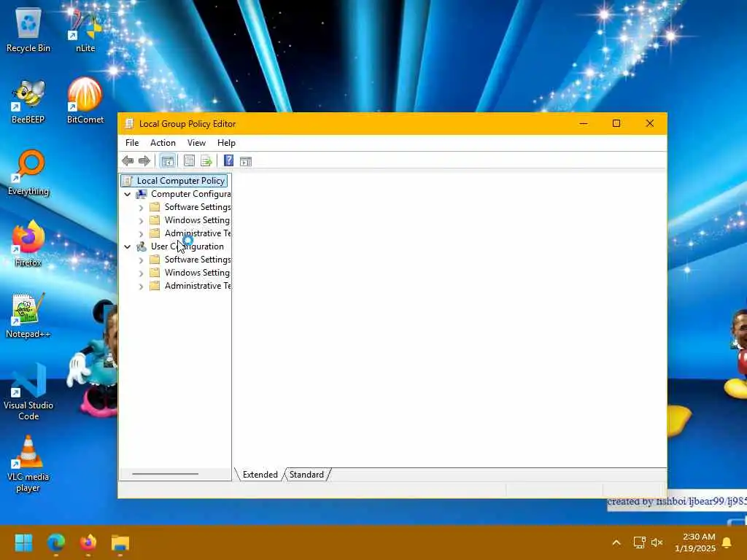Screen dimensions: 747x560
Task: Maximize the Local Group Policy Editor window
Action: (616, 123)
